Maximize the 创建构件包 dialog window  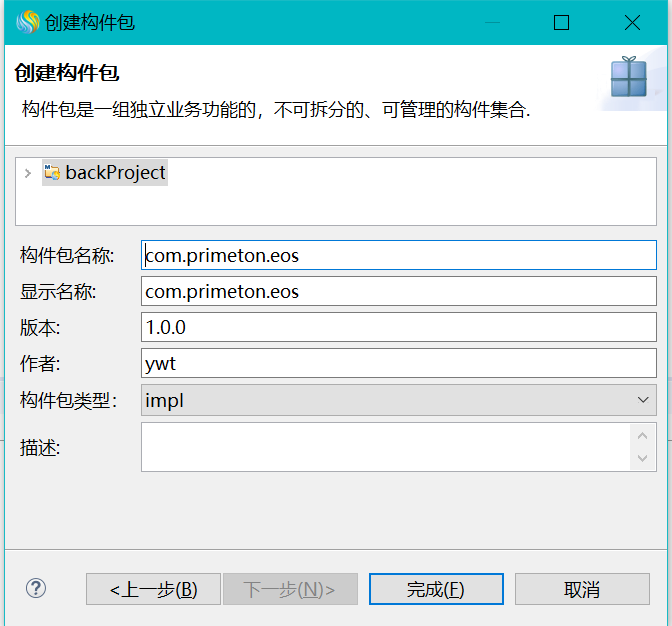[561, 22]
